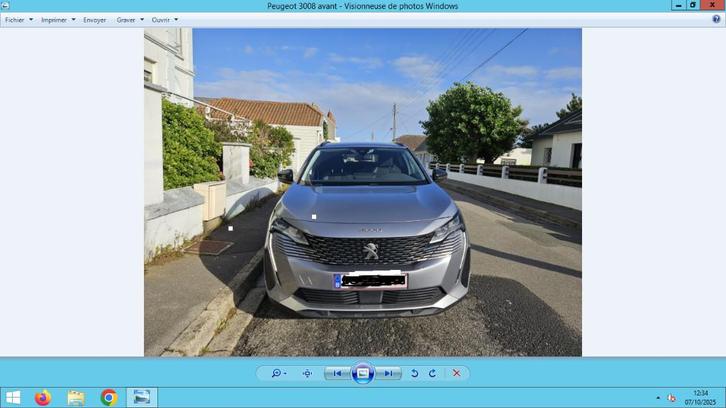The width and height of the screenshot is (726, 408).
Task: Skip to the next photo
Action: (388, 373)
